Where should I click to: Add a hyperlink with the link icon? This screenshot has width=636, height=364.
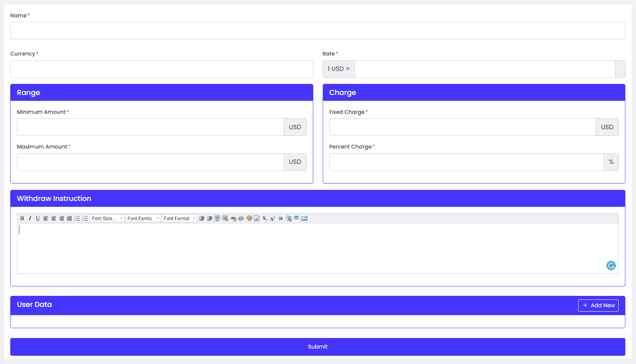pos(233,218)
